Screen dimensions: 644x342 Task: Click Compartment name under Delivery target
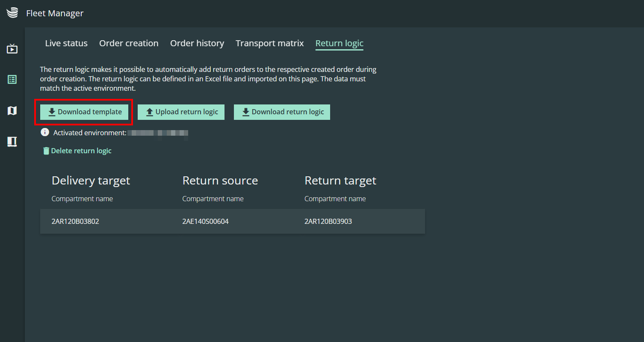(x=82, y=199)
